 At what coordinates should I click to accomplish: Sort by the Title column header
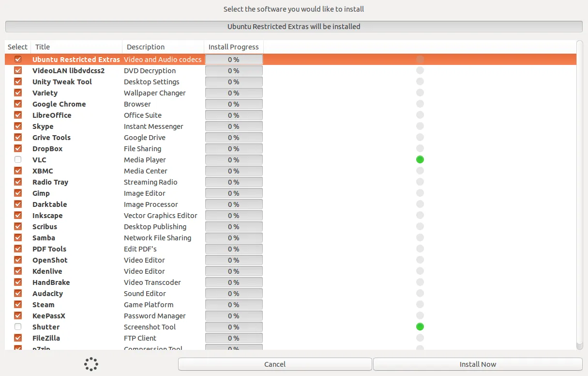click(x=76, y=47)
